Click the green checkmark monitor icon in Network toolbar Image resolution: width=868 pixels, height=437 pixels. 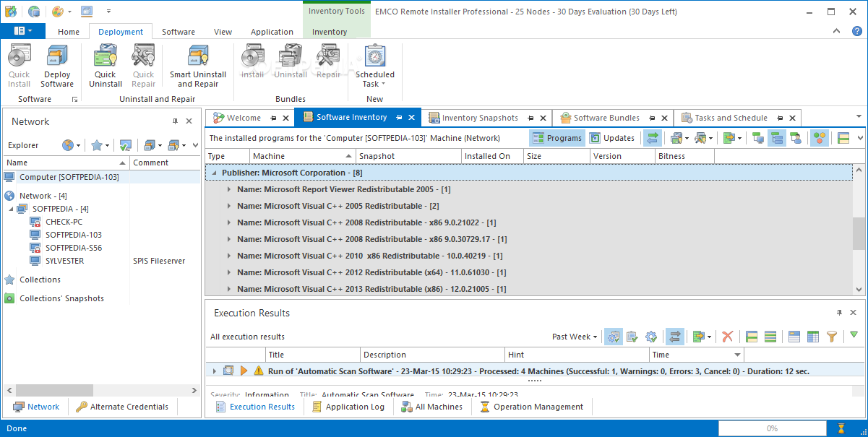coord(125,145)
